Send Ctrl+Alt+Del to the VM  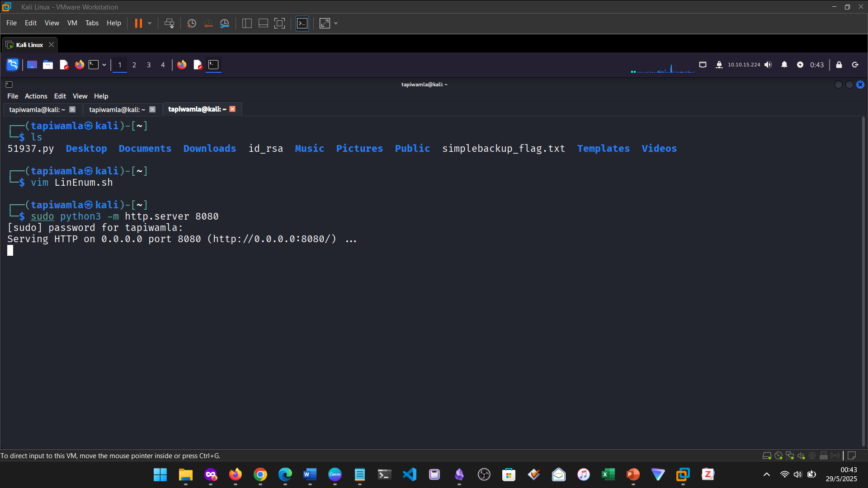coord(169,23)
